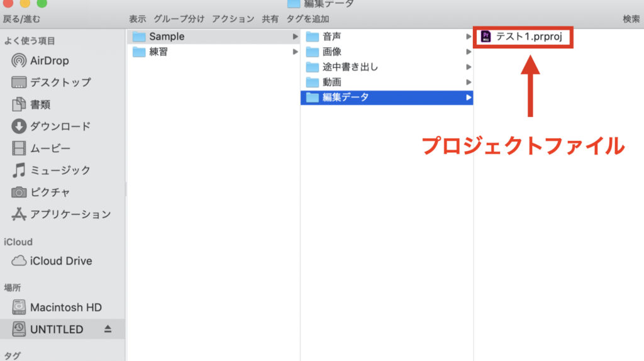644x361 pixels.
Task: Click the ムービー sidebar label
Action: pyautogui.click(x=50, y=148)
